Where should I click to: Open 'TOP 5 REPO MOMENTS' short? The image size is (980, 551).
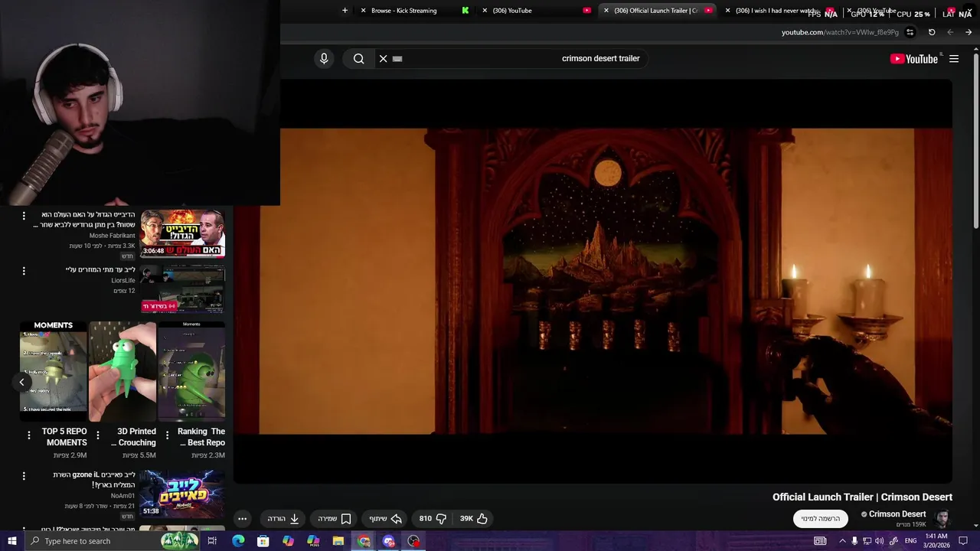coord(53,371)
